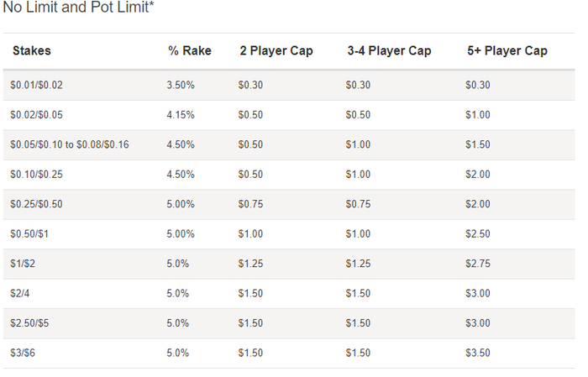Click the $2.75 cap for $1/$2 stakes

478,264
